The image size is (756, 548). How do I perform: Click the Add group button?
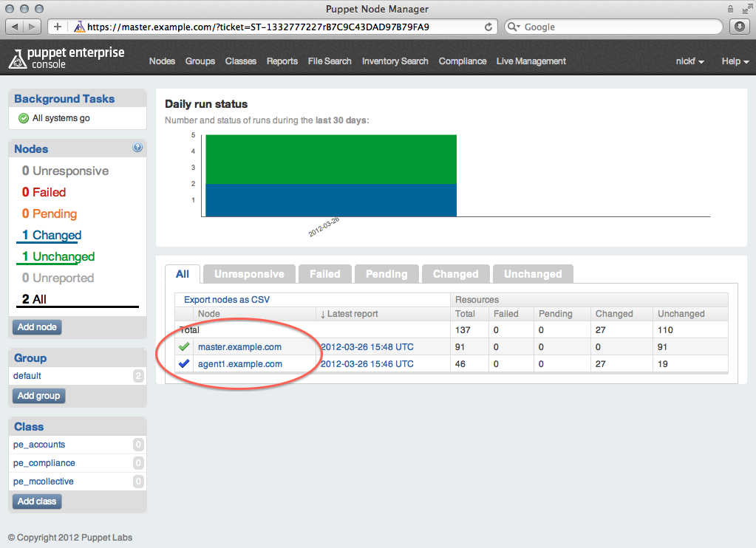[38, 396]
